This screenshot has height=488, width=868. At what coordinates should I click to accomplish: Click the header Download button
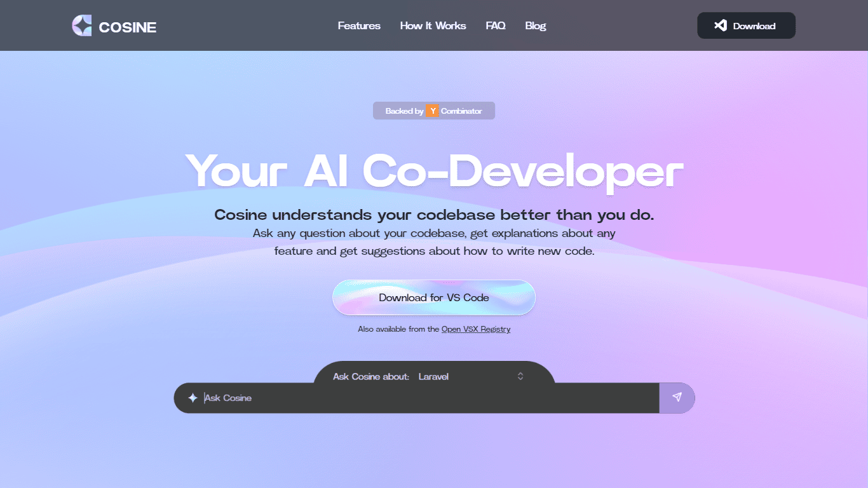coord(747,25)
